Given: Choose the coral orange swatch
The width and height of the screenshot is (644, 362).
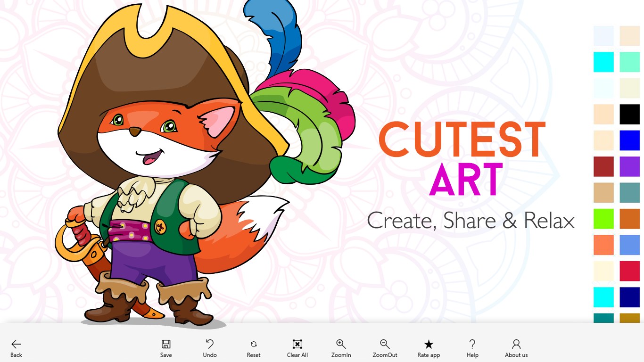Looking at the screenshot, I should point(604,245).
